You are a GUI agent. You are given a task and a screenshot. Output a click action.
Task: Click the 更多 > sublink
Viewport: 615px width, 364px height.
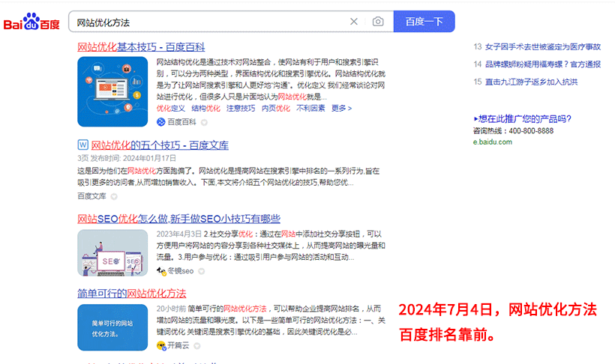pyautogui.click(x=341, y=108)
